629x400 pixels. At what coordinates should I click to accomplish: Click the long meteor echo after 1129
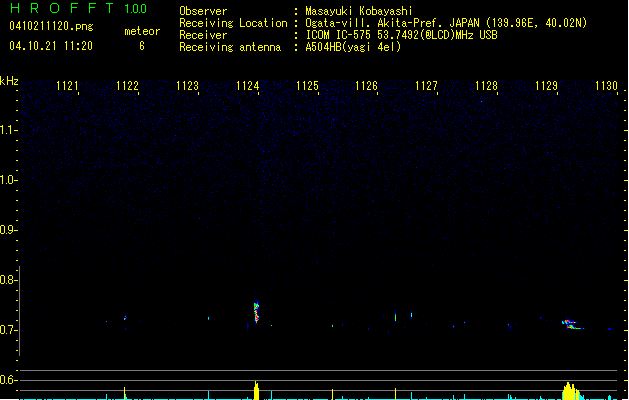point(572,325)
